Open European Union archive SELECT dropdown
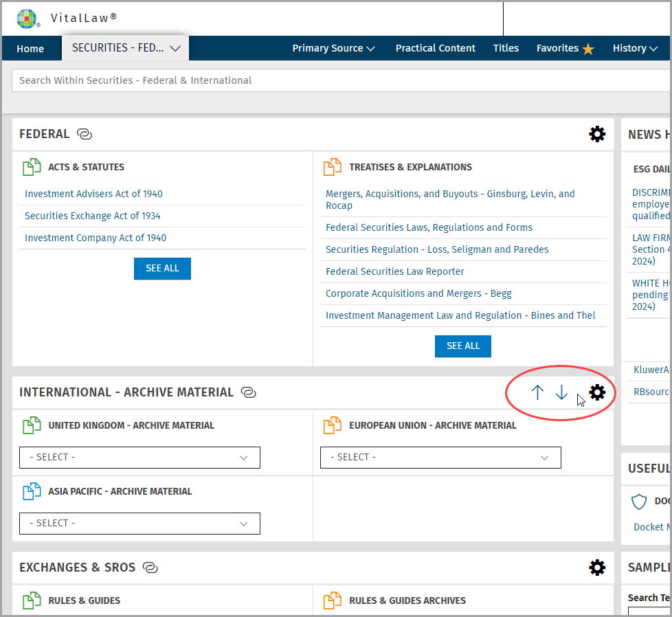The image size is (672, 617). click(440, 458)
